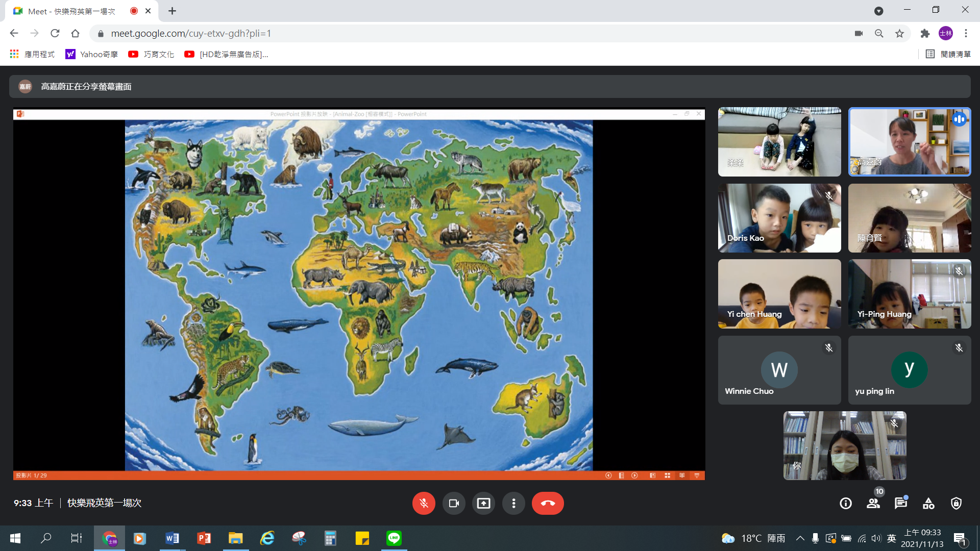Go forward in browser history

click(x=34, y=33)
